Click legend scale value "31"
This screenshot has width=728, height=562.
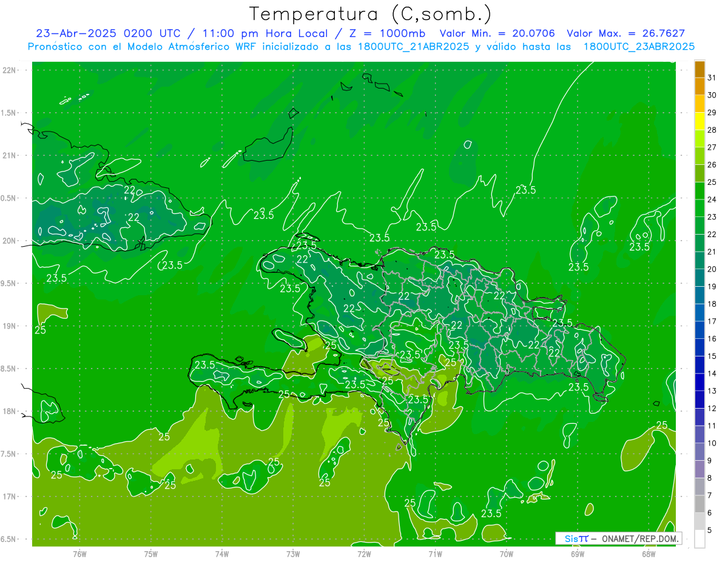point(712,78)
